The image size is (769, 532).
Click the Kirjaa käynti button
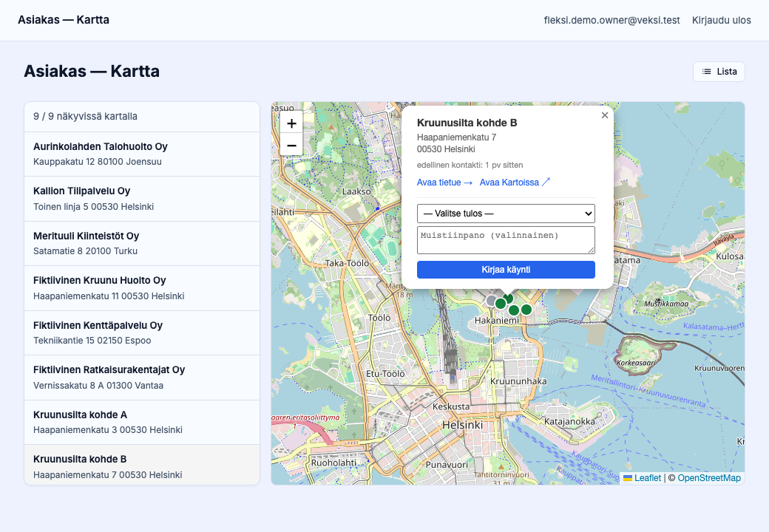pos(506,270)
